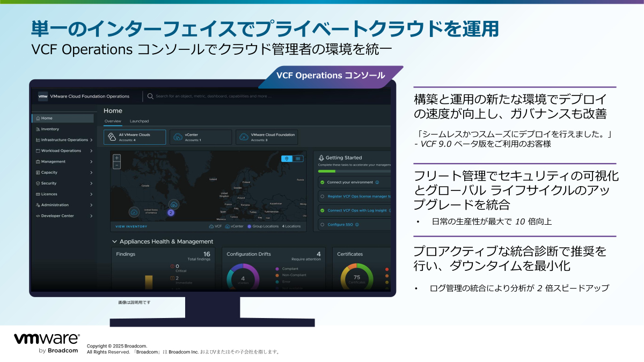Click the Capacity sidebar icon
Image resolution: width=644 pixels, height=362 pixels.
38,172
